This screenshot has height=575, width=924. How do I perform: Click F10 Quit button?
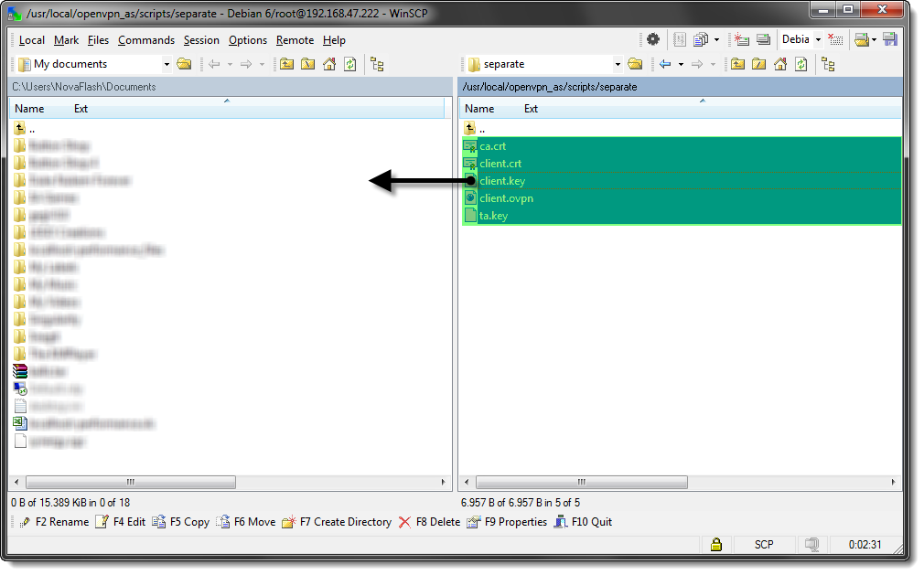[583, 522]
